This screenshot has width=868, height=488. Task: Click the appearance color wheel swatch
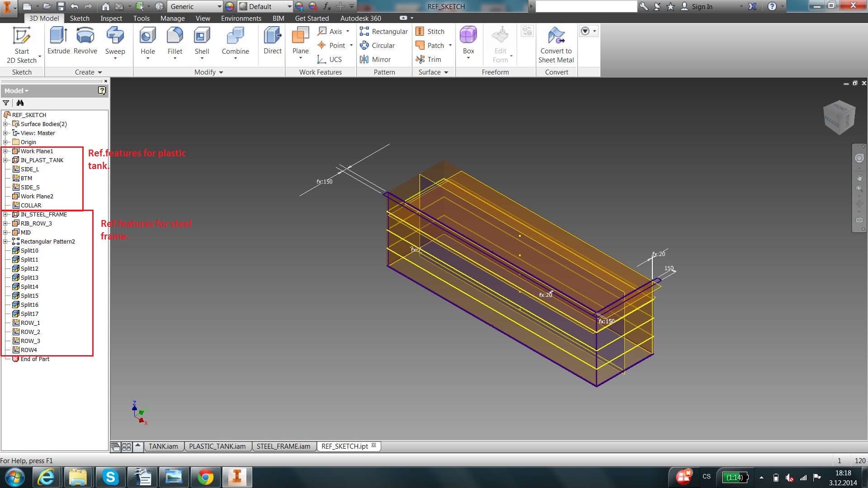pyautogui.click(x=230, y=6)
